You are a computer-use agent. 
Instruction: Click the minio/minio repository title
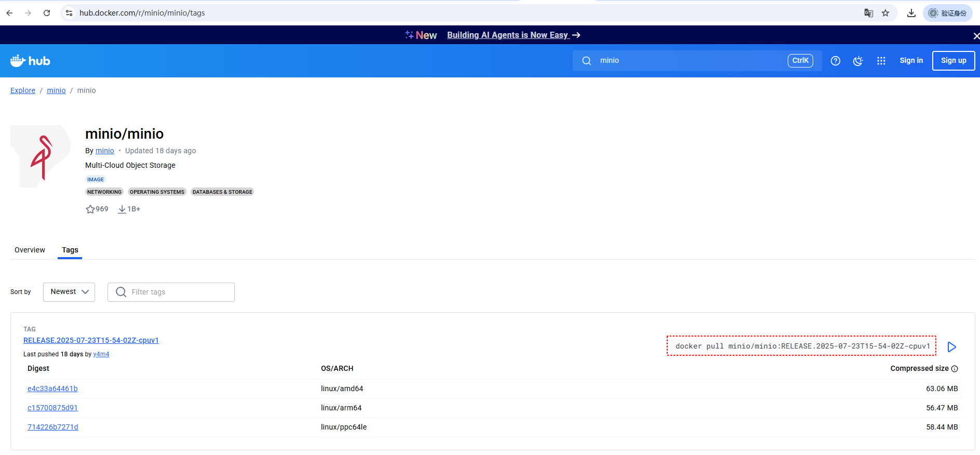point(124,134)
